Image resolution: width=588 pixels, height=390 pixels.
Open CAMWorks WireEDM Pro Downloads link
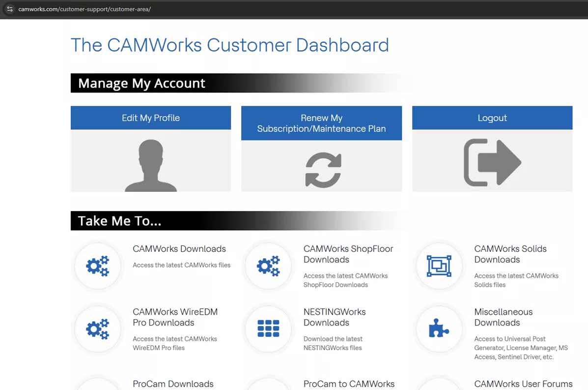click(x=175, y=317)
